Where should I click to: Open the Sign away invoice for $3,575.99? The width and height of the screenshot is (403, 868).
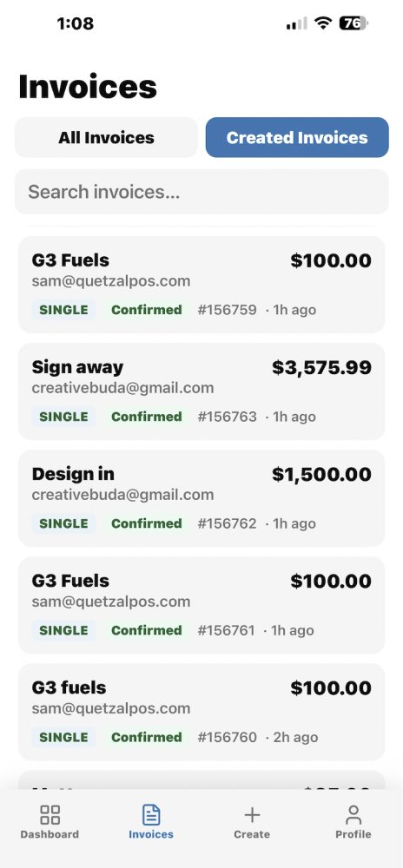[x=201, y=391]
